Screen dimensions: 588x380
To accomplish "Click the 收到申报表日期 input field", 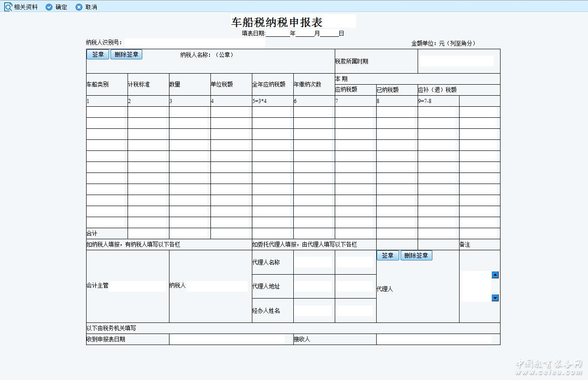I will (x=227, y=340).
